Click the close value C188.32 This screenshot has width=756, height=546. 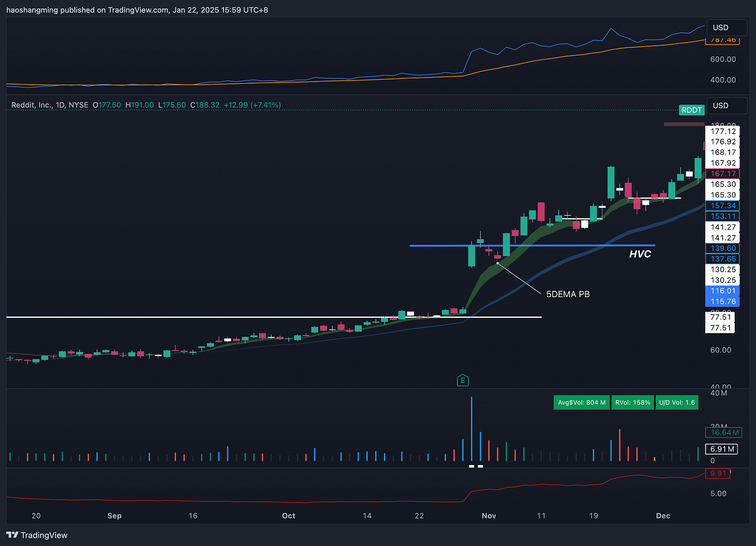point(205,105)
